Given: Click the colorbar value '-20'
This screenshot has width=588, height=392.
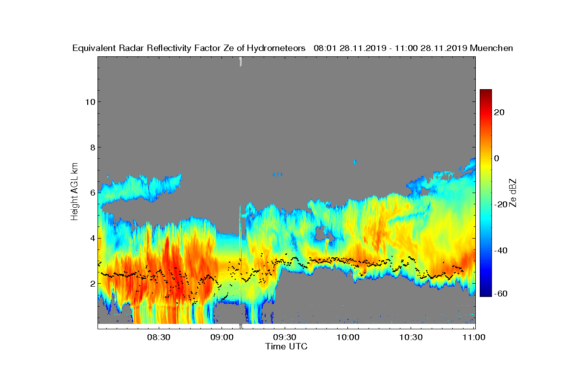Looking at the screenshot, I should tap(501, 204).
